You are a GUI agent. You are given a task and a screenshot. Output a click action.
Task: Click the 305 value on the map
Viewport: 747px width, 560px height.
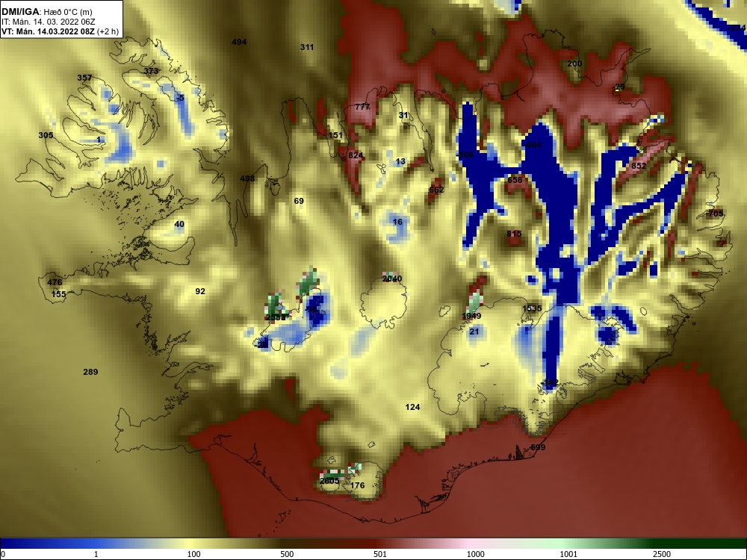tap(46, 135)
